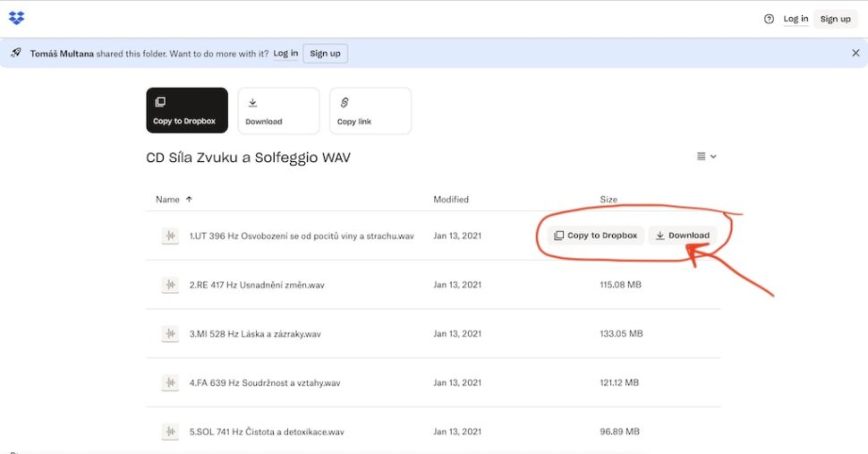
Task: Click the Dropbox logo icon
Action: (x=16, y=18)
